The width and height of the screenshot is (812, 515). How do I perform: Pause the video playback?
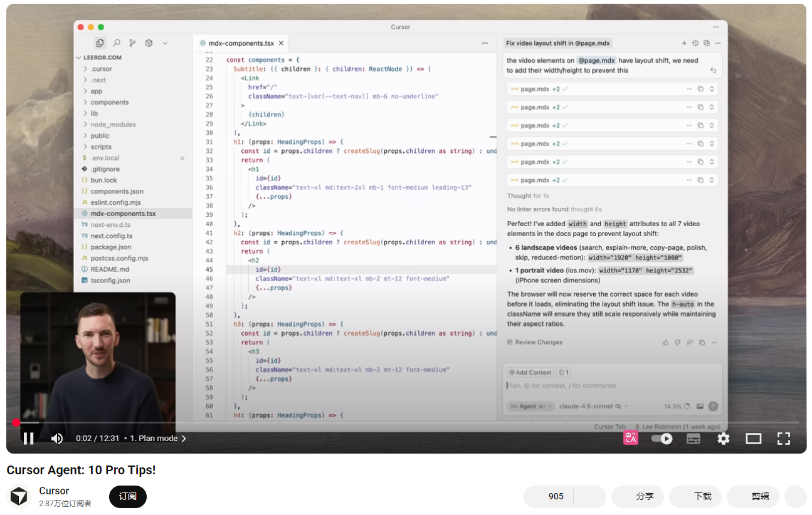(28, 439)
